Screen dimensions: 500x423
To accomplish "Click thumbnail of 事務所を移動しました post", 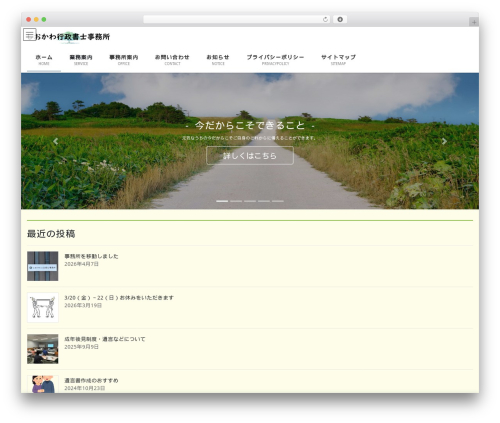I will pyautogui.click(x=43, y=266).
